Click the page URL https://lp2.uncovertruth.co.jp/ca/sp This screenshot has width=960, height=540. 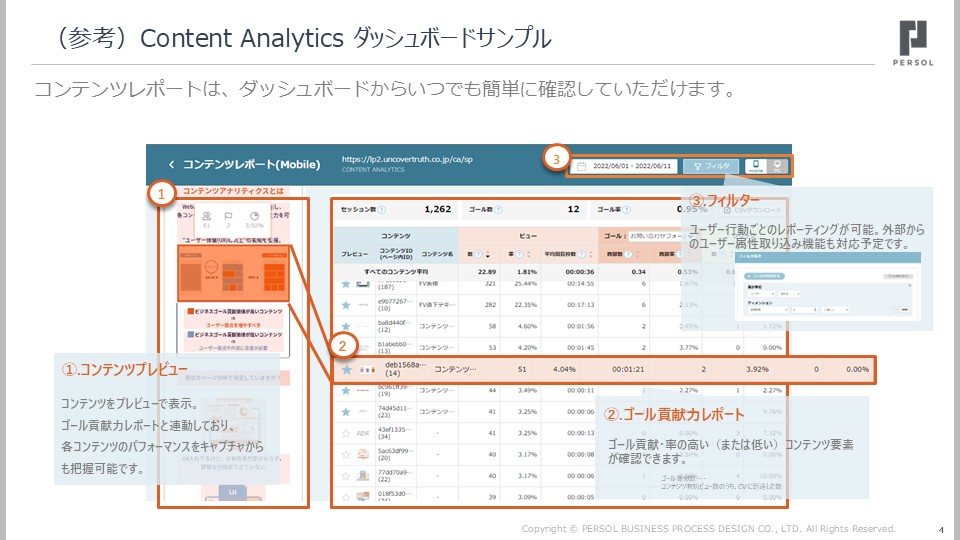(x=407, y=159)
